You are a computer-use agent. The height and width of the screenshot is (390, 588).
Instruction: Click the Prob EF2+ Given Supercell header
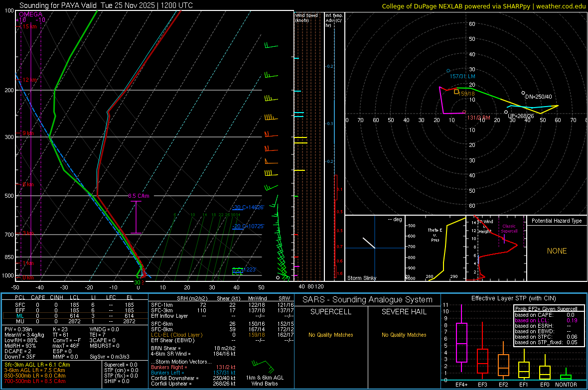click(546, 309)
